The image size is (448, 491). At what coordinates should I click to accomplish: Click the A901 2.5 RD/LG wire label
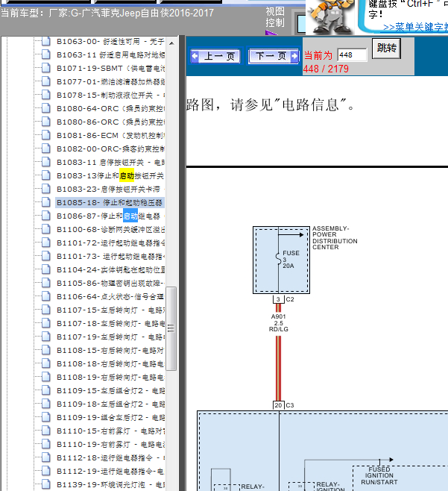pyautogui.click(x=279, y=323)
